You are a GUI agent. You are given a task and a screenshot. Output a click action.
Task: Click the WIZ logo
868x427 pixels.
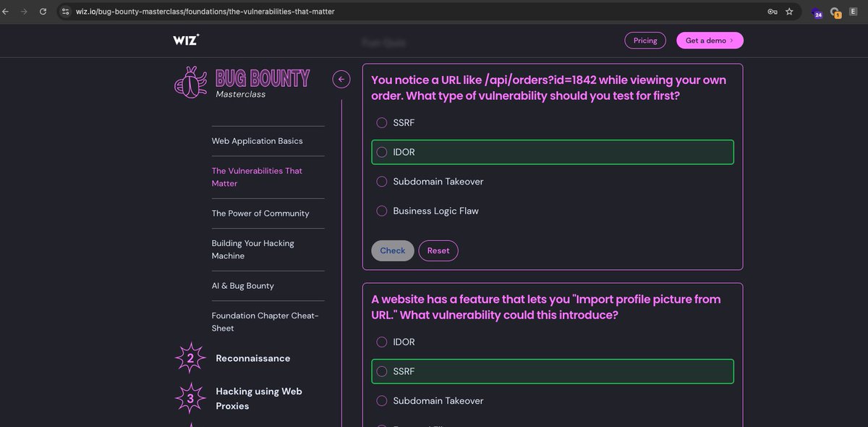pyautogui.click(x=187, y=40)
